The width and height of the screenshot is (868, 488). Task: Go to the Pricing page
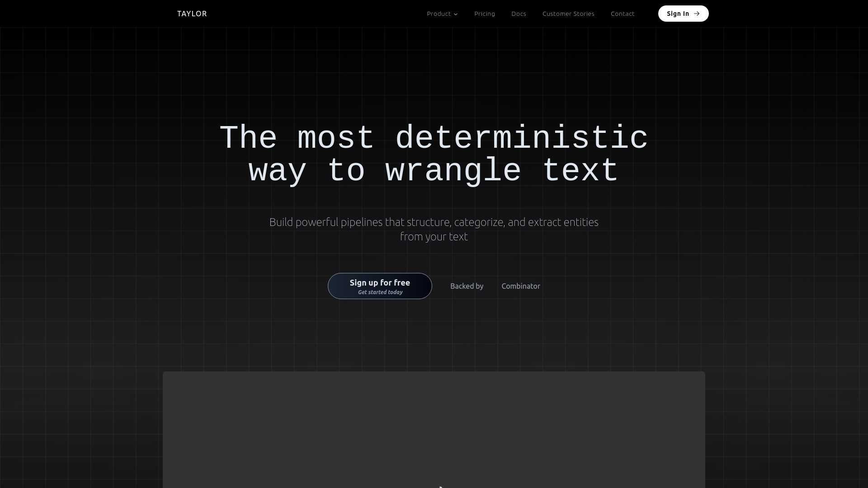(x=485, y=14)
